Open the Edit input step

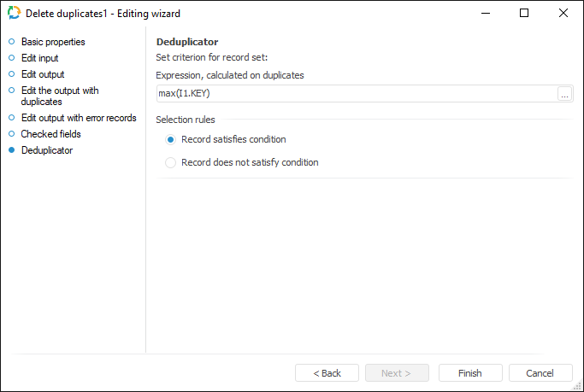(x=40, y=58)
